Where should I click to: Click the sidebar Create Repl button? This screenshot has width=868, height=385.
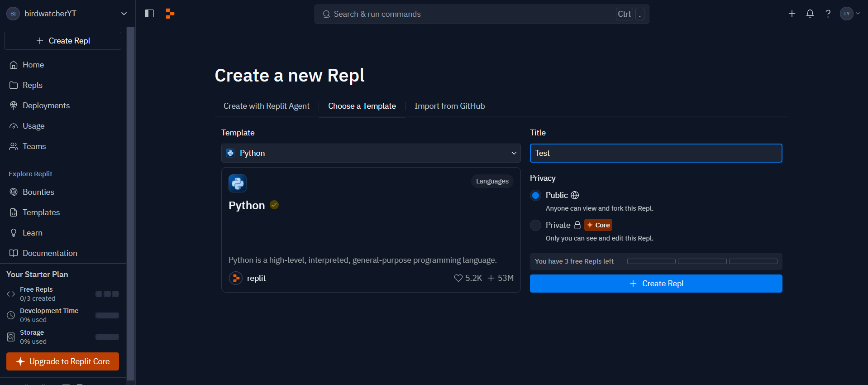(x=62, y=41)
